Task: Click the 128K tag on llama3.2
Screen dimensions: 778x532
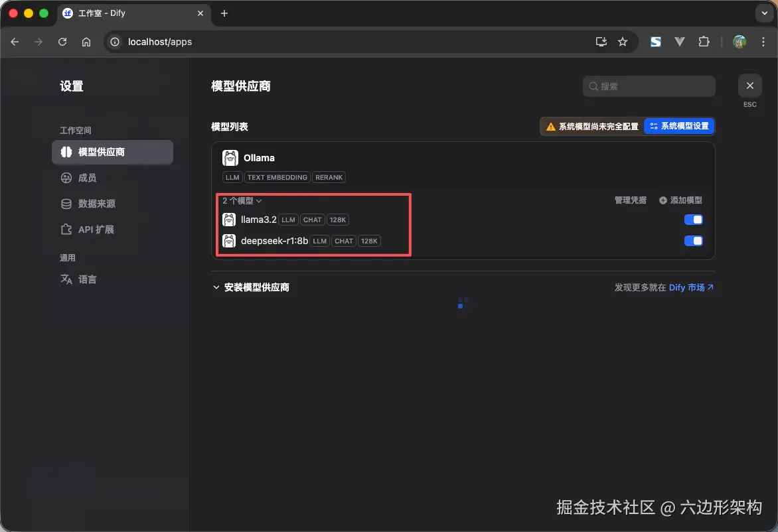Action: 338,220
